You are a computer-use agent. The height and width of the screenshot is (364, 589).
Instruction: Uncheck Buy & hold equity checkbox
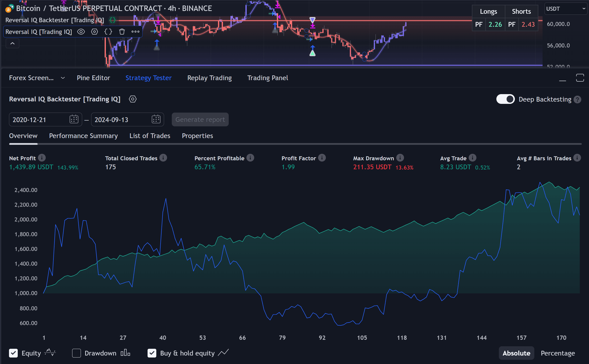152,353
